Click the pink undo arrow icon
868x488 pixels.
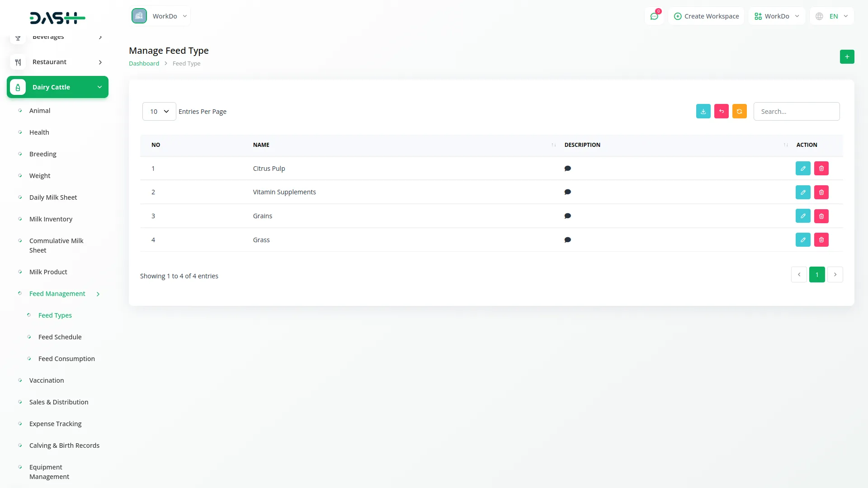pos(721,112)
